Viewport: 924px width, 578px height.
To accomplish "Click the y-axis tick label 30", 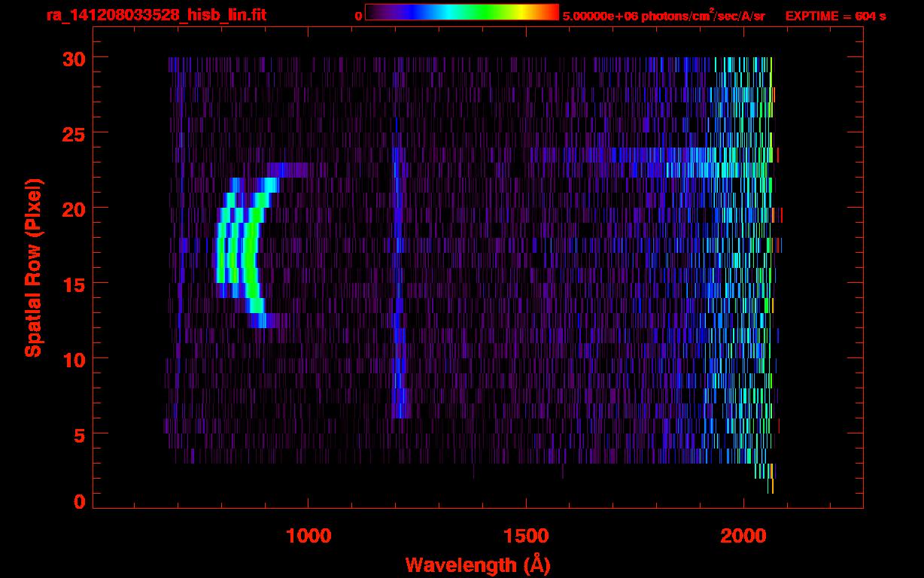I will pyautogui.click(x=74, y=58).
